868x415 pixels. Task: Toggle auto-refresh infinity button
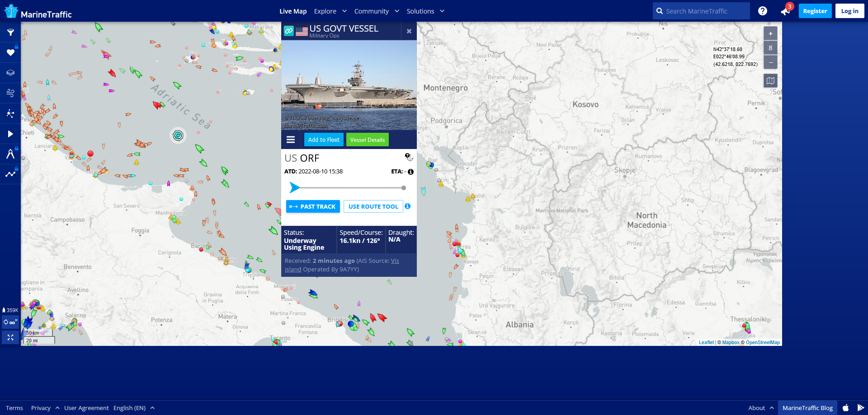coord(10,322)
